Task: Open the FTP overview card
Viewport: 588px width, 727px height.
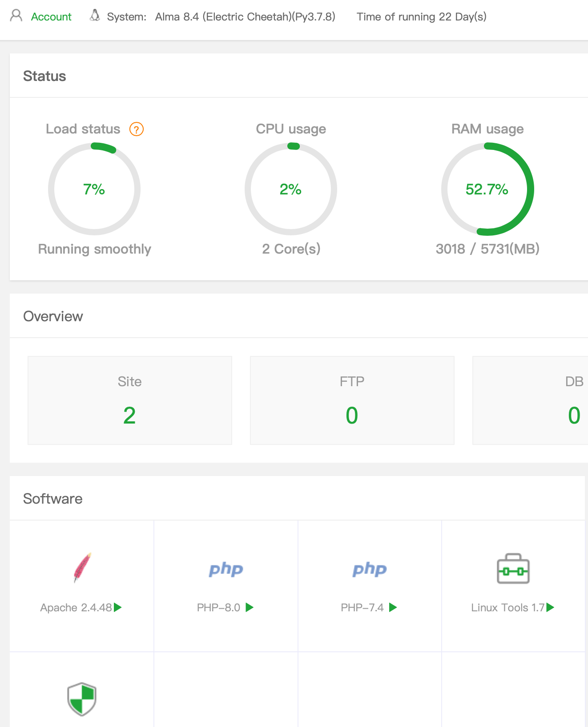Action: tap(352, 400)
